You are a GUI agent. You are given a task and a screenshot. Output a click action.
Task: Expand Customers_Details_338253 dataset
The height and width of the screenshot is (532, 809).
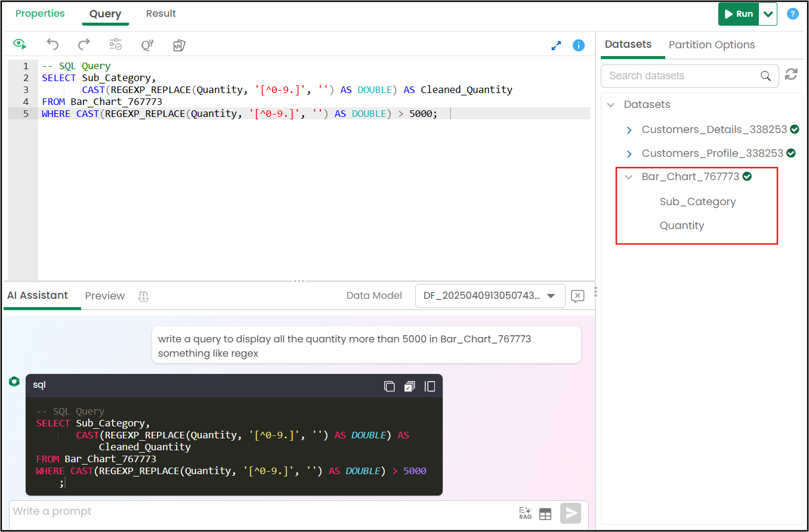[x=629, y=129]
